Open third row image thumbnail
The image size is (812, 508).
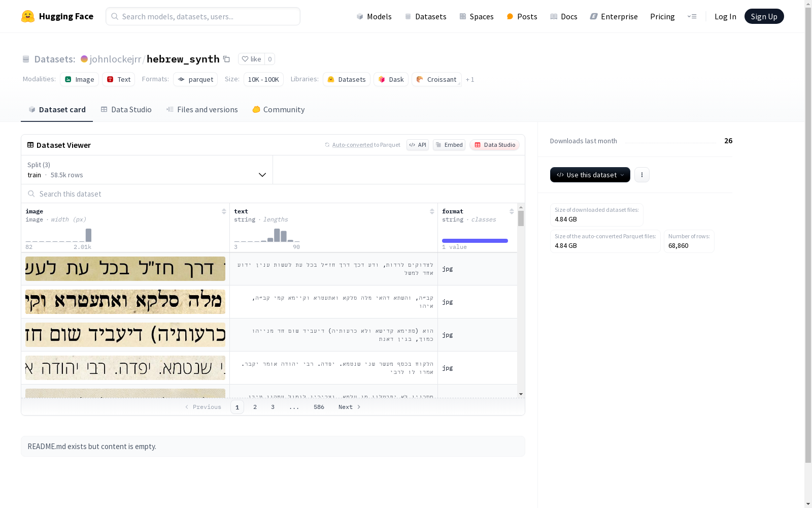tap(125, 335)
